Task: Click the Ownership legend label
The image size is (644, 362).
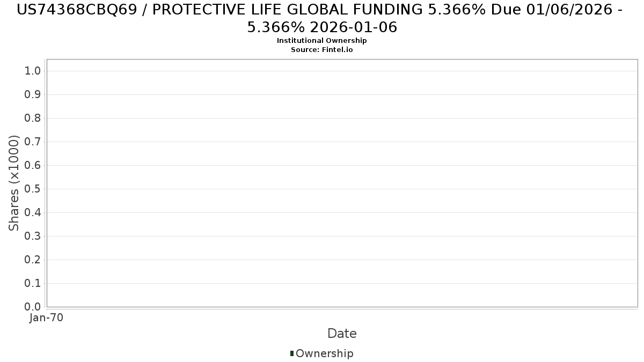Action: [325, 353]
